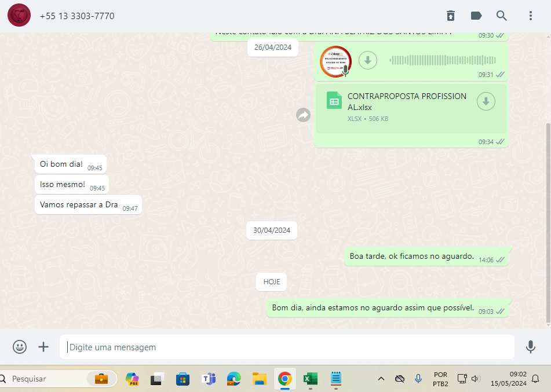Image resolution: width=551 pixels, height=392 pixels.
Task: Click the cloud sync tray icon
Action: coord(400,379)
